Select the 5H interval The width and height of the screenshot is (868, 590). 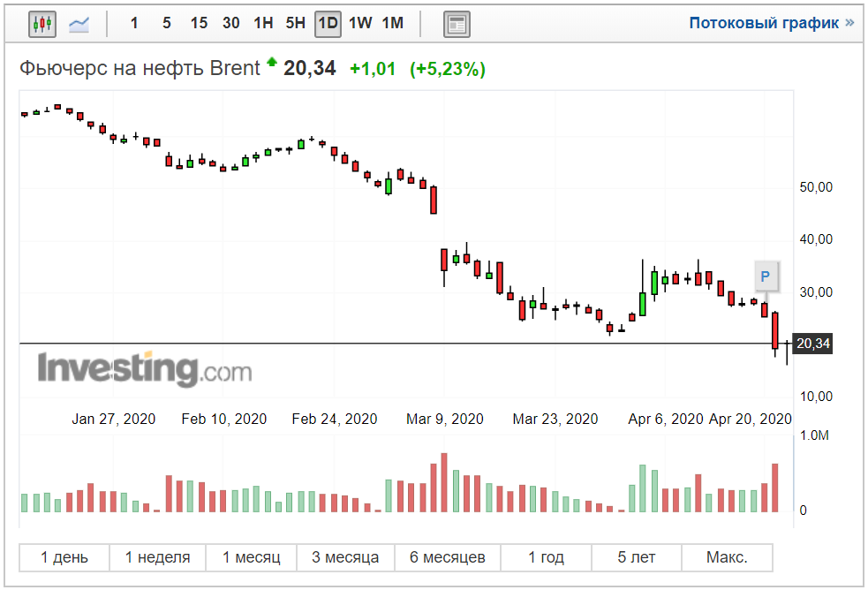[x=296, y=23]
